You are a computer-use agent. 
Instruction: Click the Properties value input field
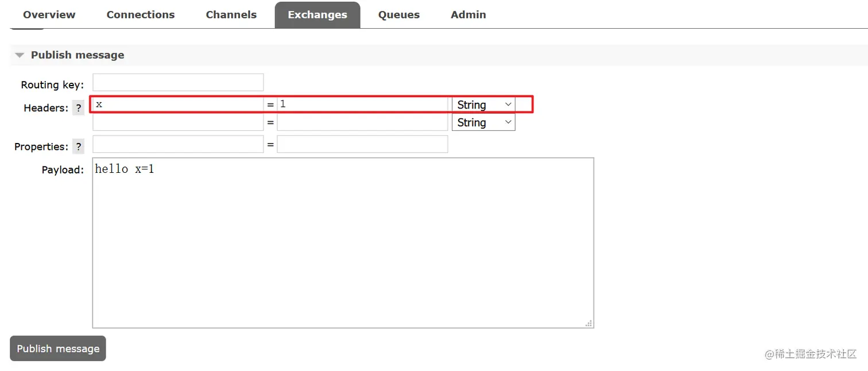click(x=362, y=144)
